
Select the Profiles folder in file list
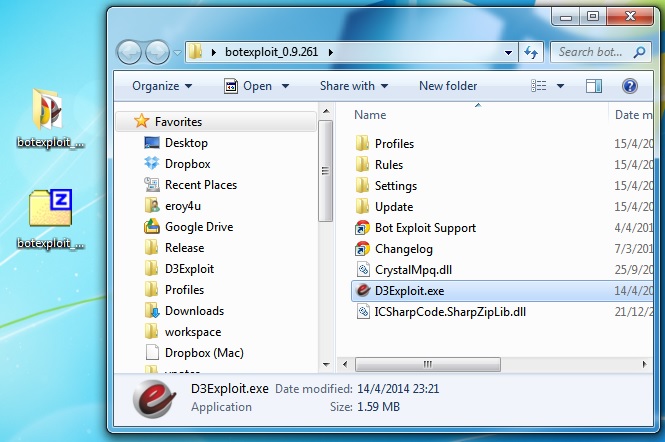[x=394, y=144]
